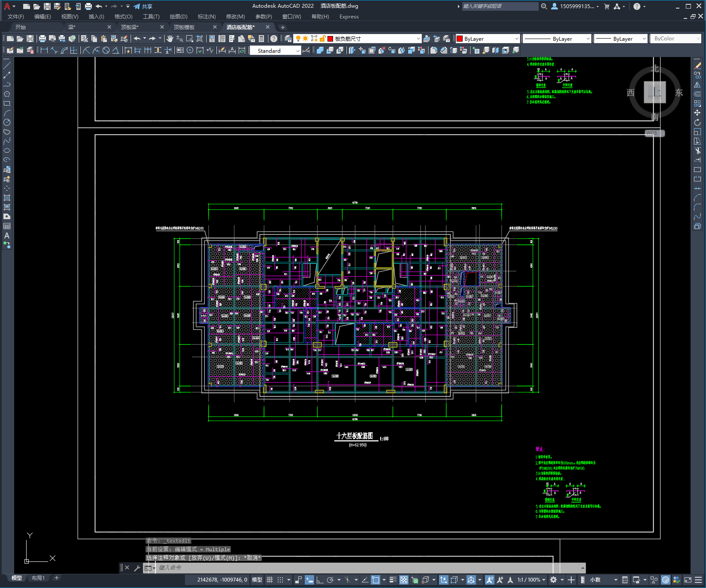The height and width of the screenshot is (588, 706).
Task: Select the Diameter dimension tool
Action: [106, 51]
